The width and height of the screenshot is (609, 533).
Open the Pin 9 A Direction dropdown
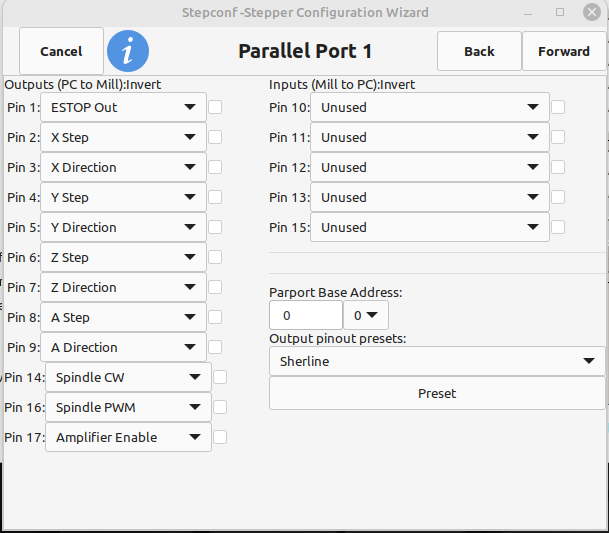coord(124,347)
